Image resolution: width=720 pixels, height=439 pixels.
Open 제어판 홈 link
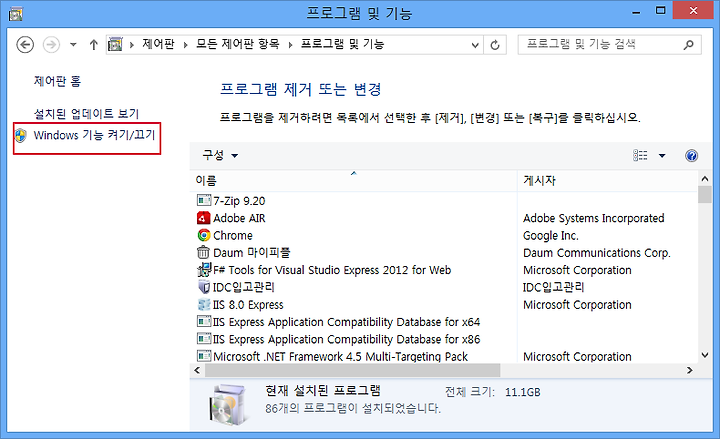(x=57, y=81)
